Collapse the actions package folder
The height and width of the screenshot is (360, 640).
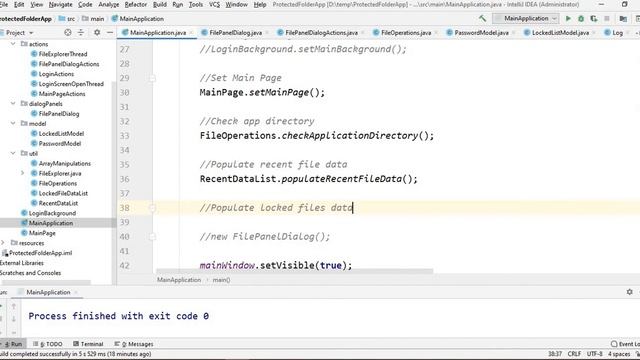[x=13, y=44]
